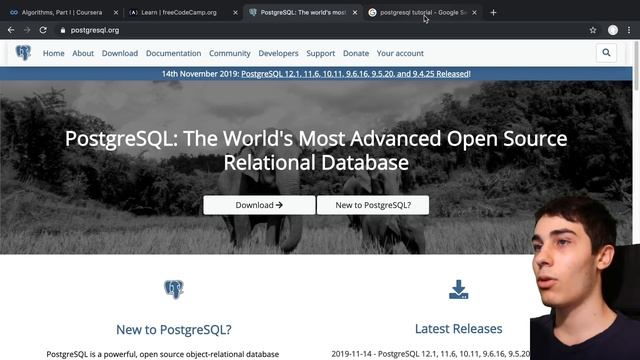Screen dimensions: 640x360
Task: Close the freeCodeCamp tab
Action: click(236, 13)
